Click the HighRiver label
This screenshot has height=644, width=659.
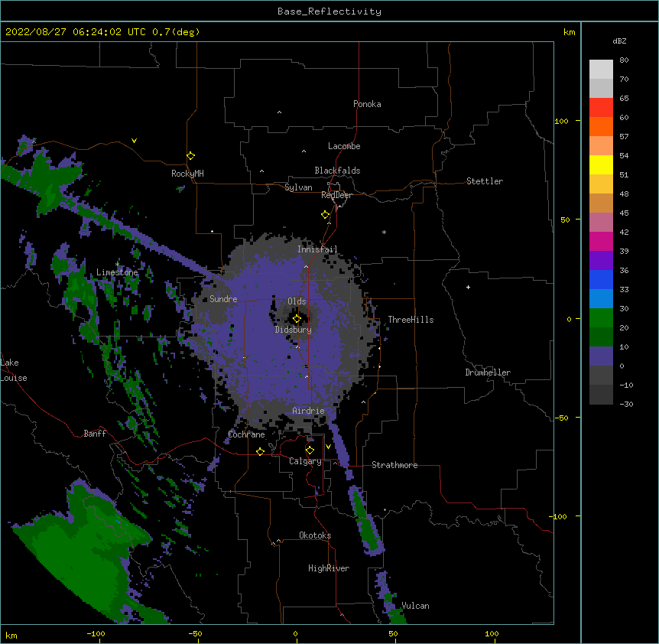[x=329, y=568]
